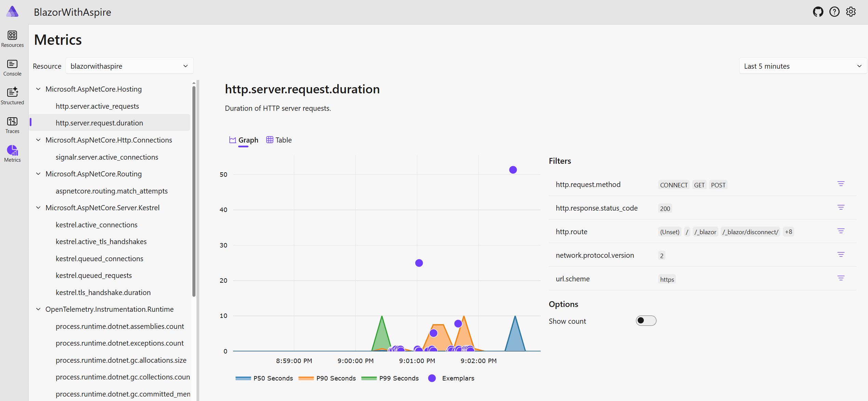Click the Exemplars legend entry
868x401 pixels.
(x=451, y=378)
